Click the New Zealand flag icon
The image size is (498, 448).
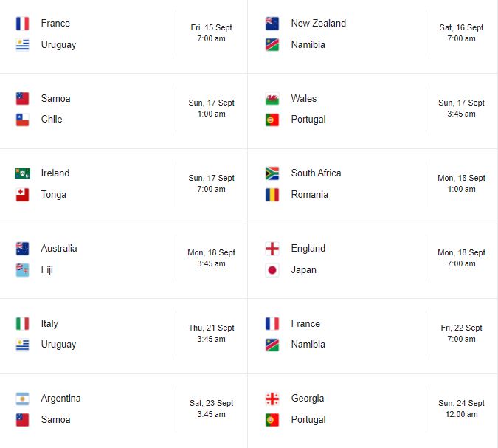(x=272, y=24)
